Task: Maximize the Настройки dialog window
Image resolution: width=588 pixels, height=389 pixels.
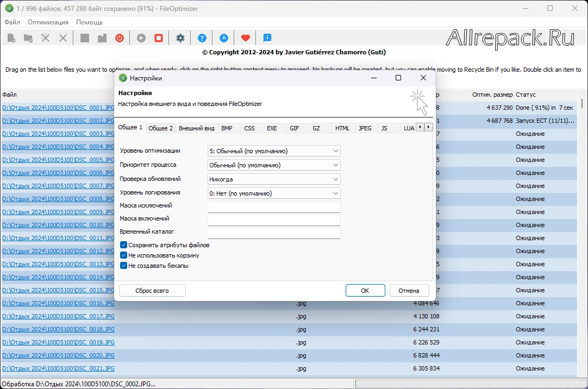Action: [398, 78]
